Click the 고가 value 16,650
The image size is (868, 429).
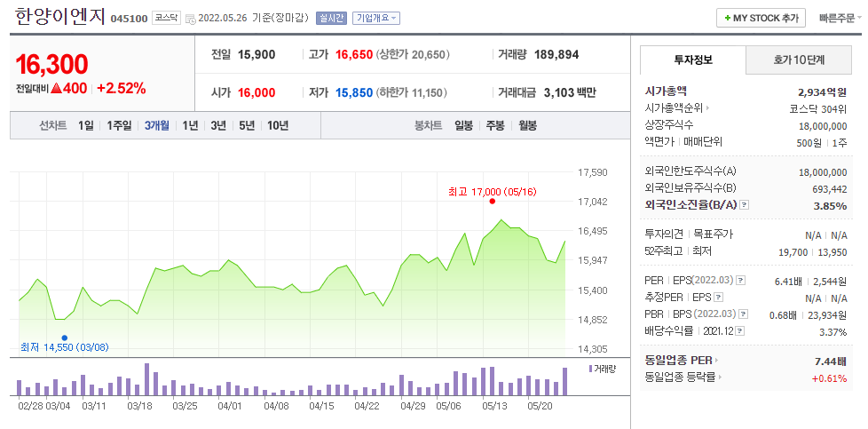point(354,54)
